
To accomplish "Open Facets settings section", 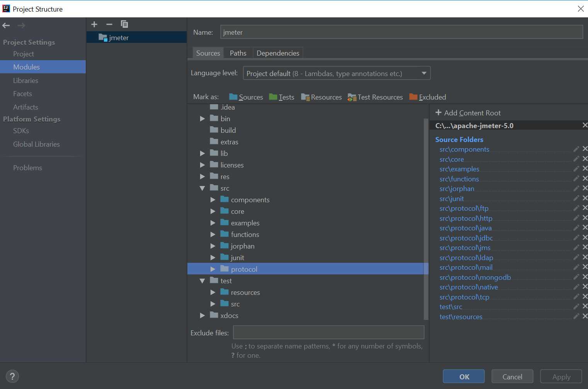I will [22, 94].
